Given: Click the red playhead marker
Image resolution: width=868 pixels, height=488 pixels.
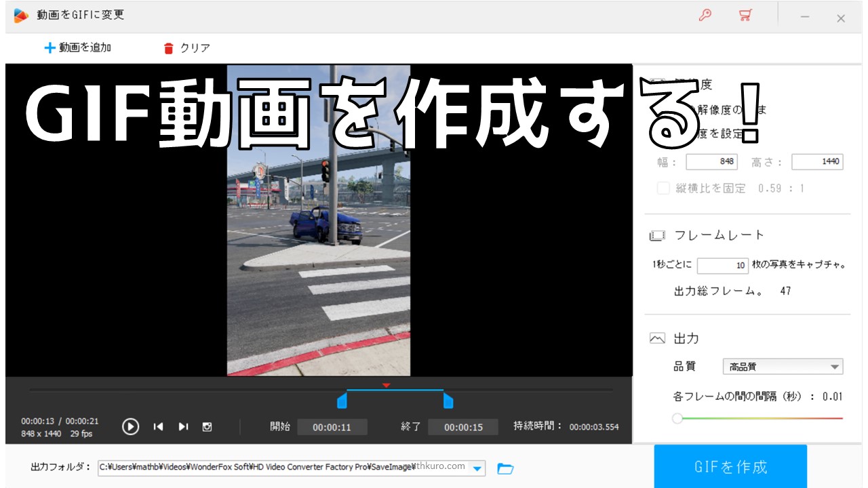Looking at the screenshot, I should [x=386, y=386].
